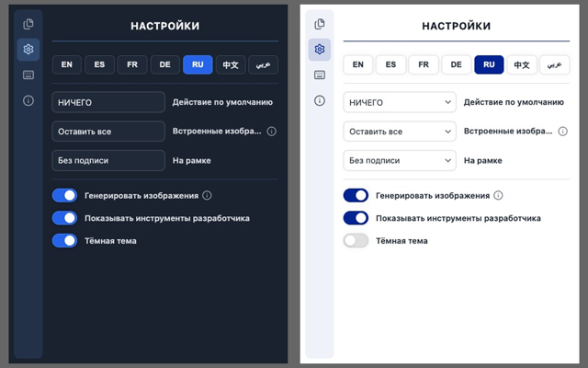Switch language to FR in light panel
The image size is (588, 368).
coord(424,64)
